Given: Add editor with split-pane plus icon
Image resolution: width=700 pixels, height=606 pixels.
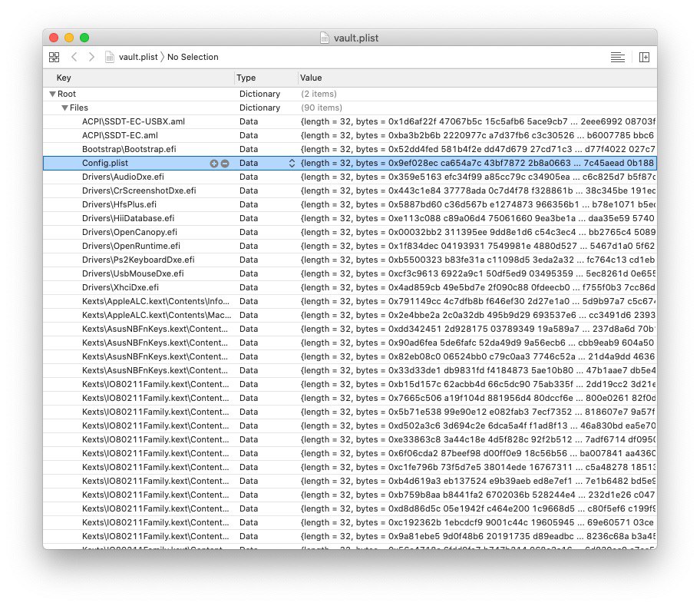Looking at the screenshot, I should pos(644,57).
